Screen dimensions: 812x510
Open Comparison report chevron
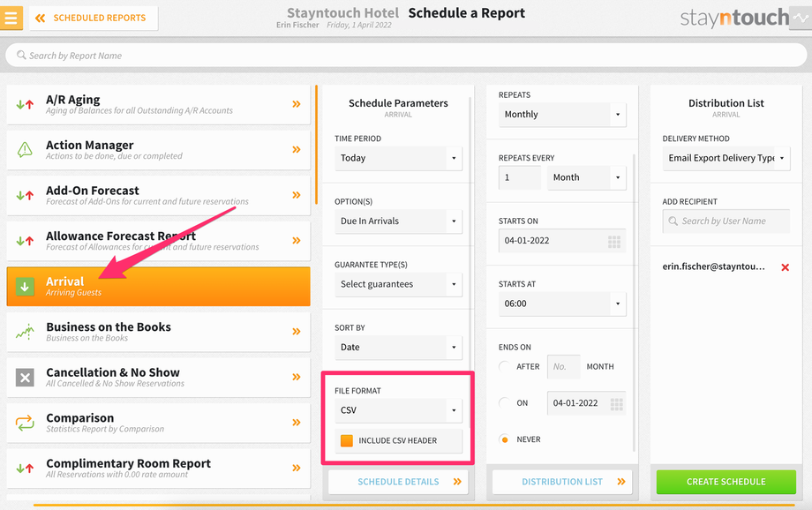coord(297,423)
